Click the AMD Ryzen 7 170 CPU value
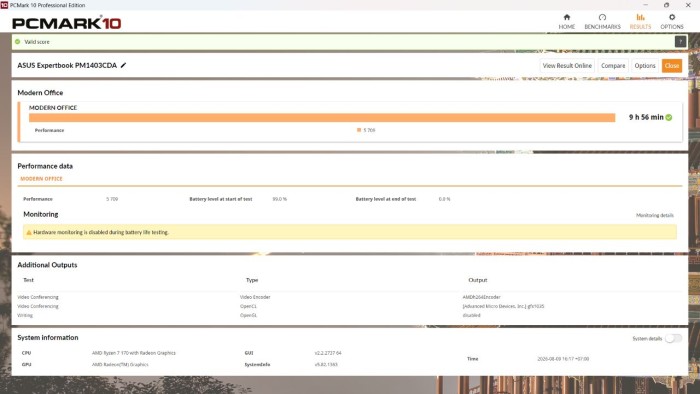 click(133, 353)
